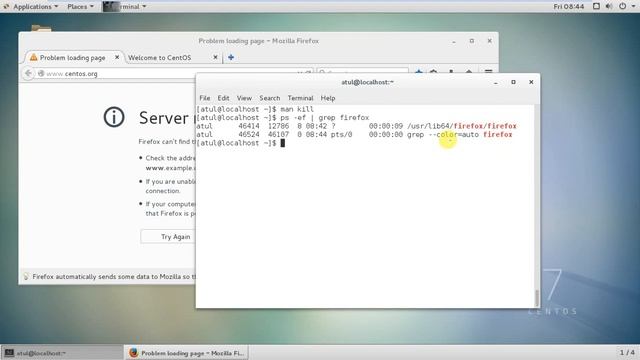640x360 pixels.
Task: Click the site identity globe icon
Action: coord(41,73)
